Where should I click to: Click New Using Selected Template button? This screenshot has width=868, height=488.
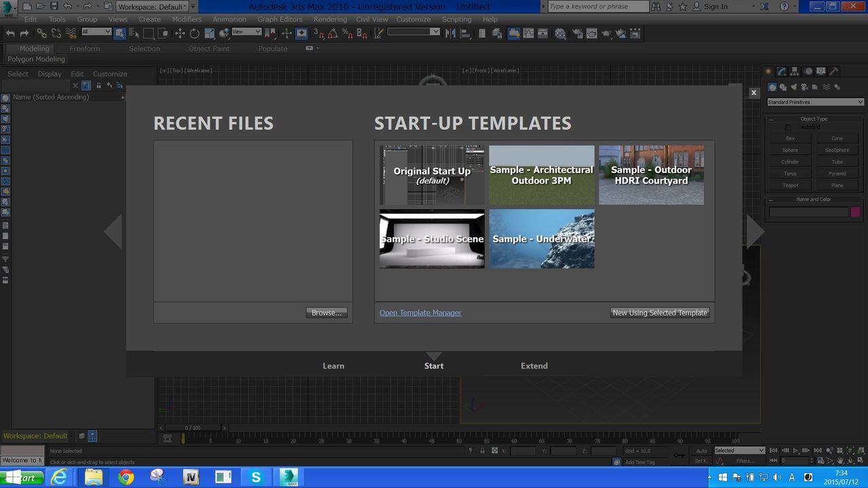[x=660, y=313]
